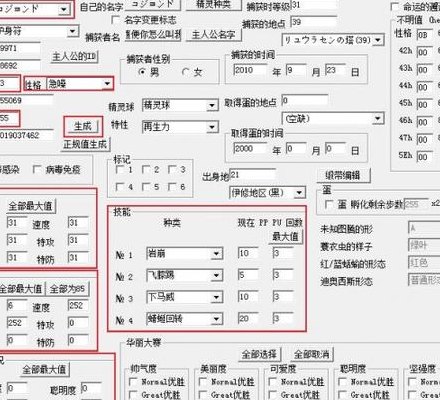Click the 捕获时等级 field showing 31
This screenshot has height=400, width=440.
pyautogui.click(x=313, y=5)
